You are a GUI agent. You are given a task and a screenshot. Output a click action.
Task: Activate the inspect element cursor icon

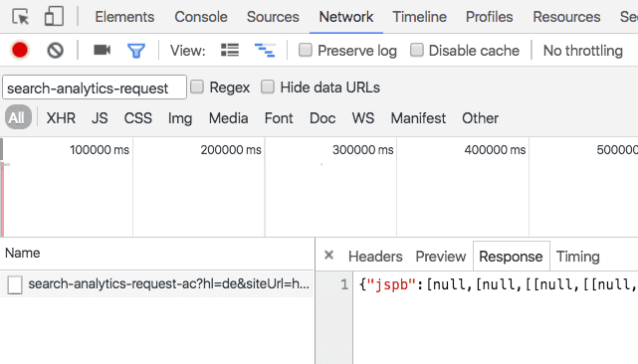click(x=20, y=17)
